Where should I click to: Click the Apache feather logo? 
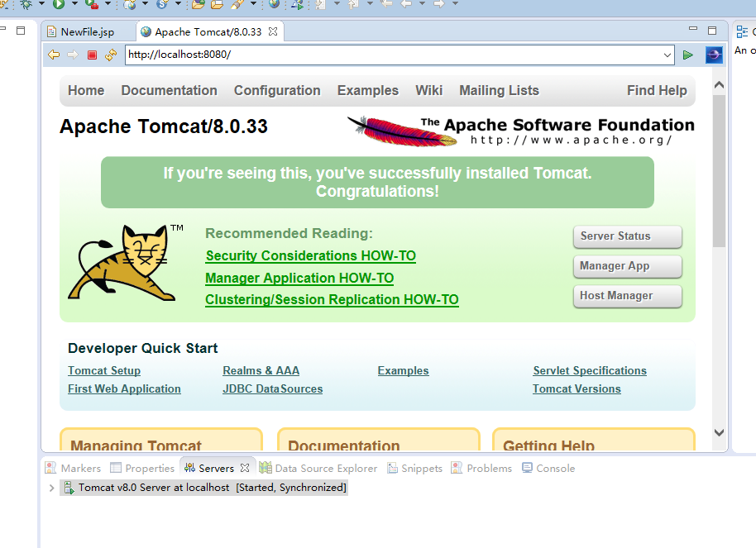[403, 130]
